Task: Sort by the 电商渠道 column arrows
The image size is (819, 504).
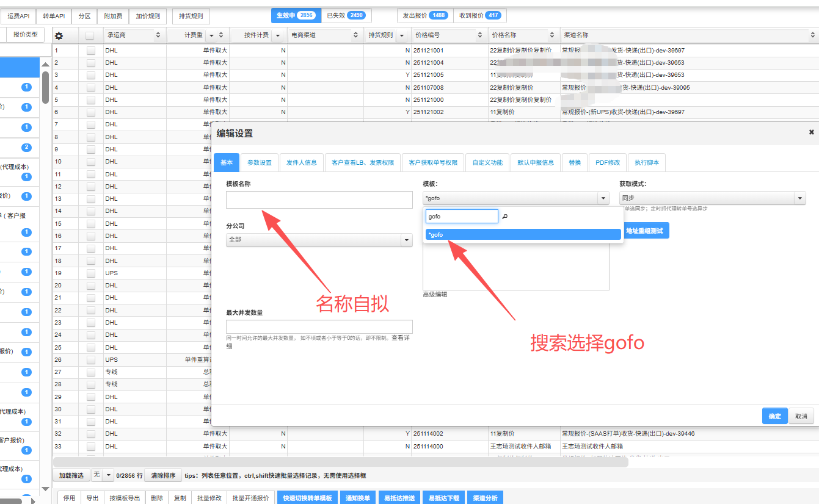Action: click(x=357, y=35)
